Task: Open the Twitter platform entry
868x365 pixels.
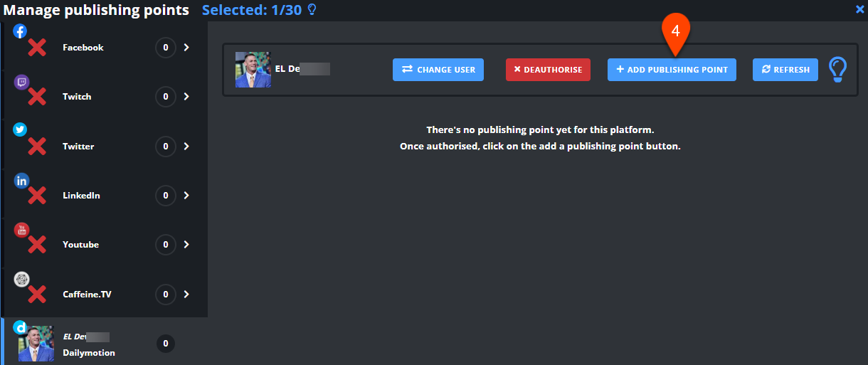Action: (x=104, y=147)
